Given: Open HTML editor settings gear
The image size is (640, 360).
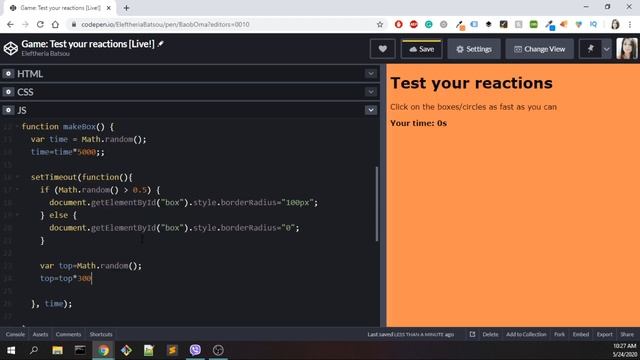Looking at the screenshot, I should point(8,73).
